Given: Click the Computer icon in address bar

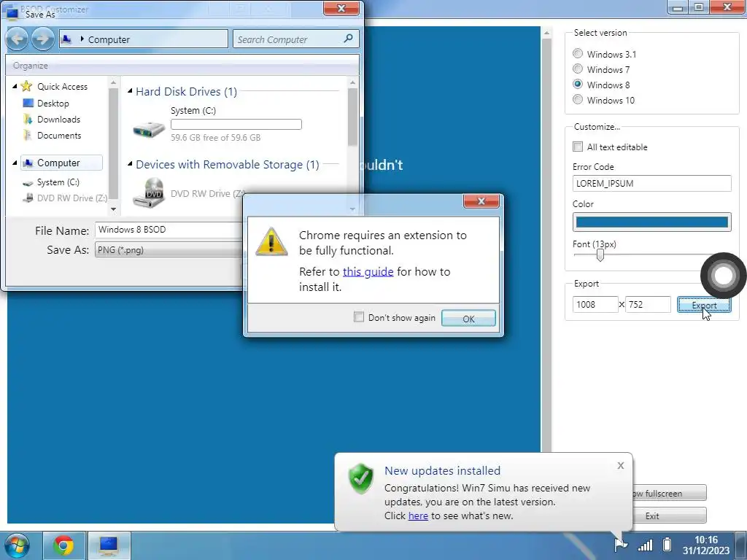Looking at the screenshot, I should (x=66, y=39).
